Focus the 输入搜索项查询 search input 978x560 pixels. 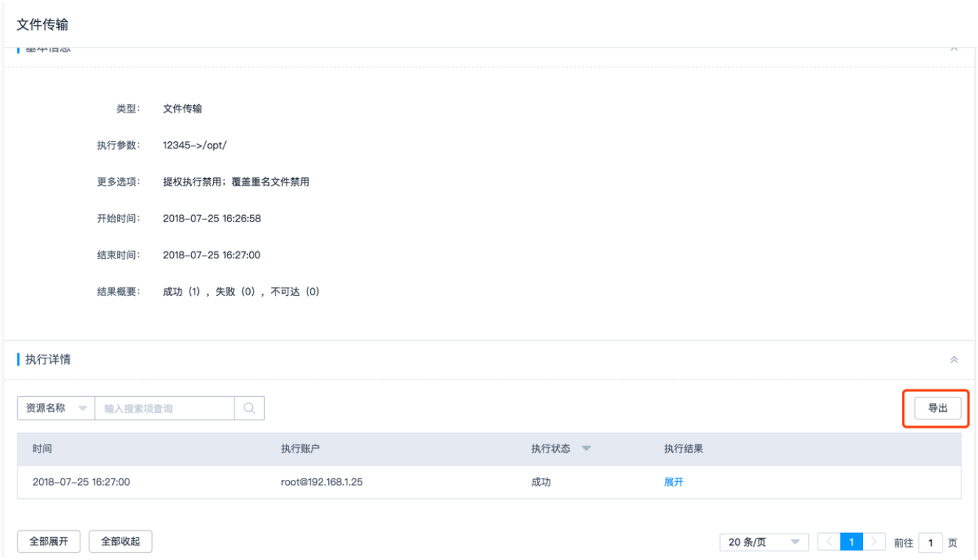[165, 408]
